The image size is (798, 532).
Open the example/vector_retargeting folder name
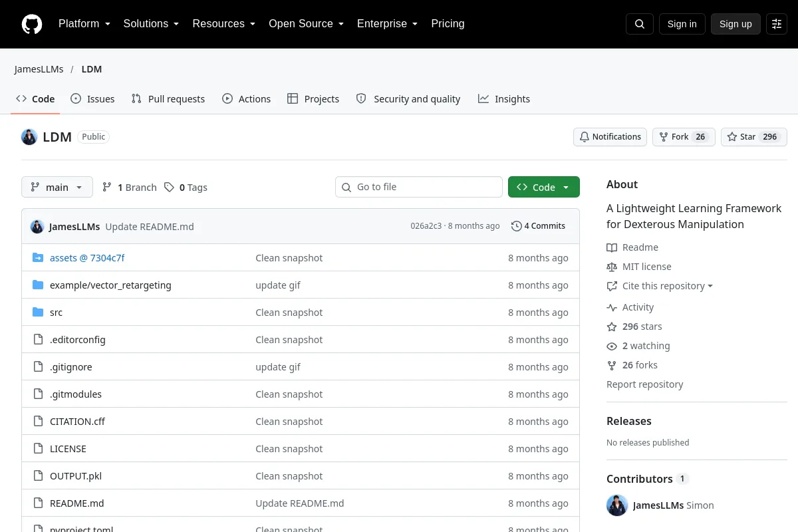[x=110, y=285]
